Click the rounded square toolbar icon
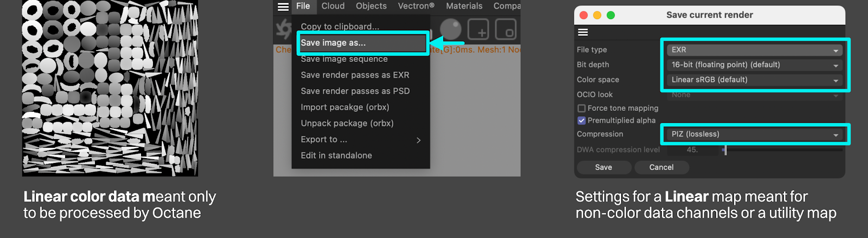The height and width of the screenshot is (238, 868). pyautogui.click(x=506, y=29)
